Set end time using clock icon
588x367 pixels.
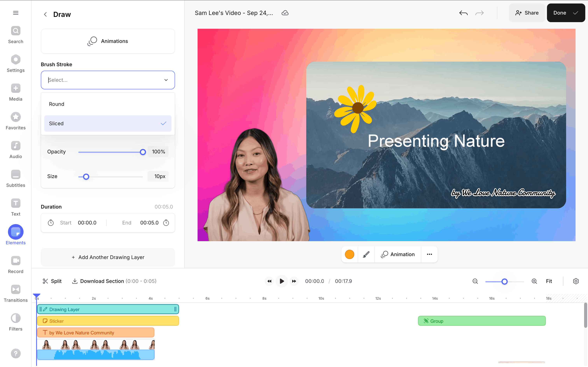click(x=166, y=223)
